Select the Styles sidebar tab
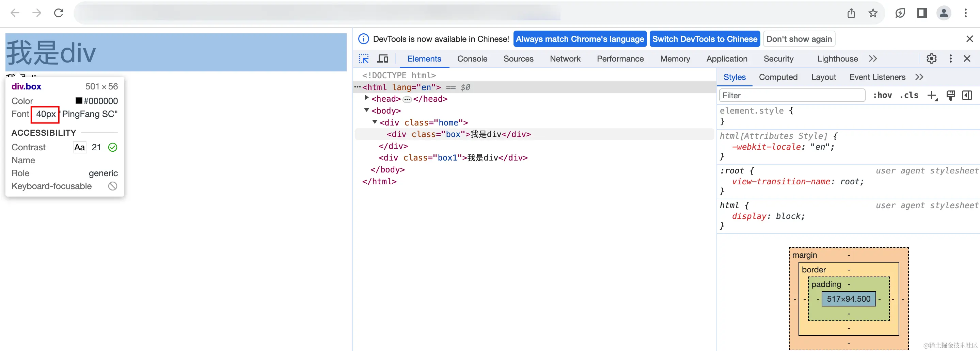 734,77
